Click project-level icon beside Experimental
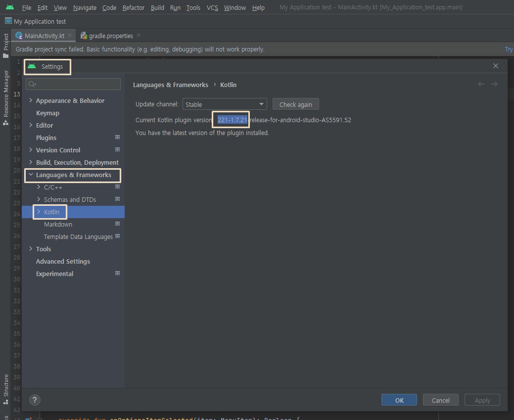Screen dimensions: 514x420 click(117, 274)
